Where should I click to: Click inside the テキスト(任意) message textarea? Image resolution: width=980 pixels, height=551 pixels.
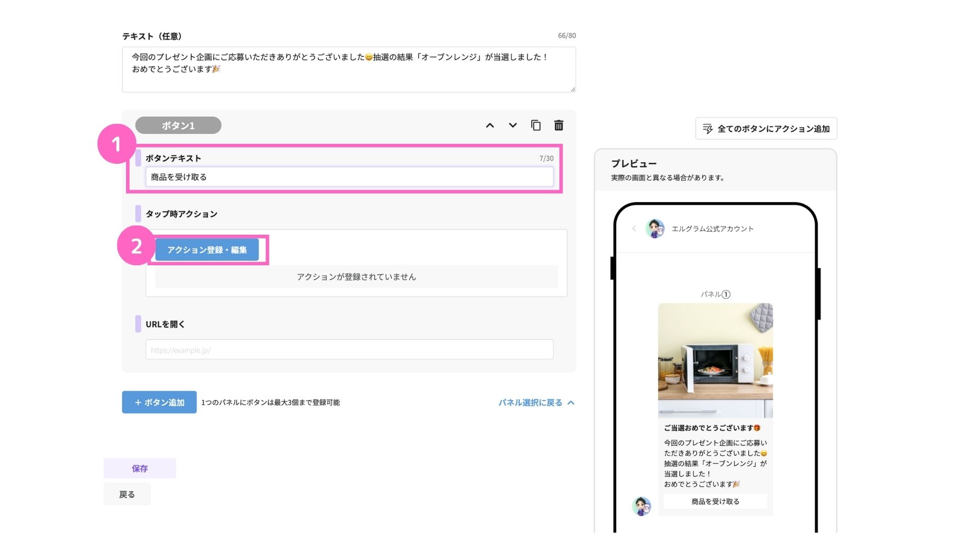click(x=349, y=69)
